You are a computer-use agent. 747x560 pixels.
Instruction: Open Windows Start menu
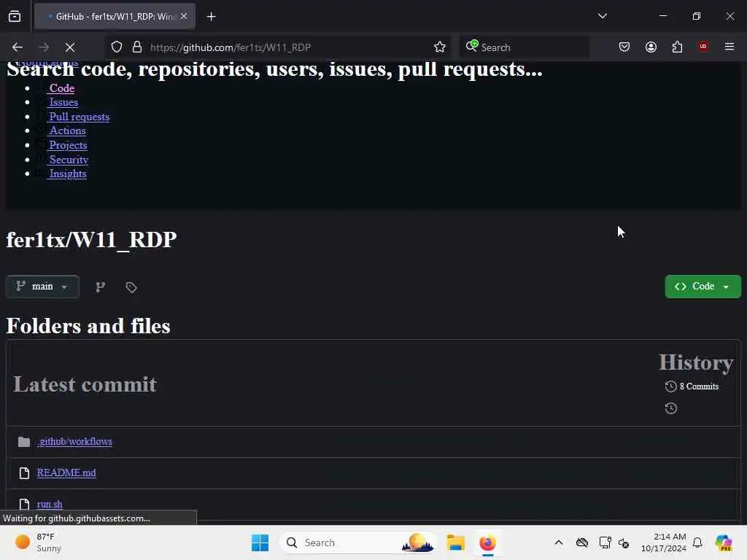tap(260, 542)
